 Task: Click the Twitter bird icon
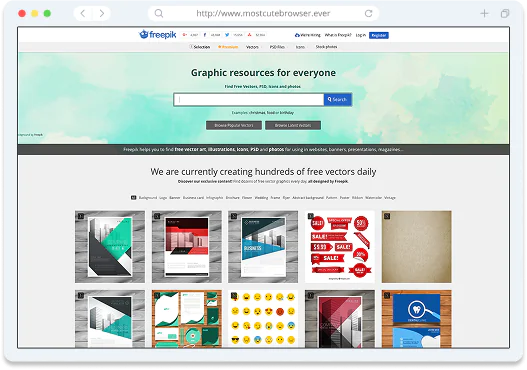[x=227, y=35]
